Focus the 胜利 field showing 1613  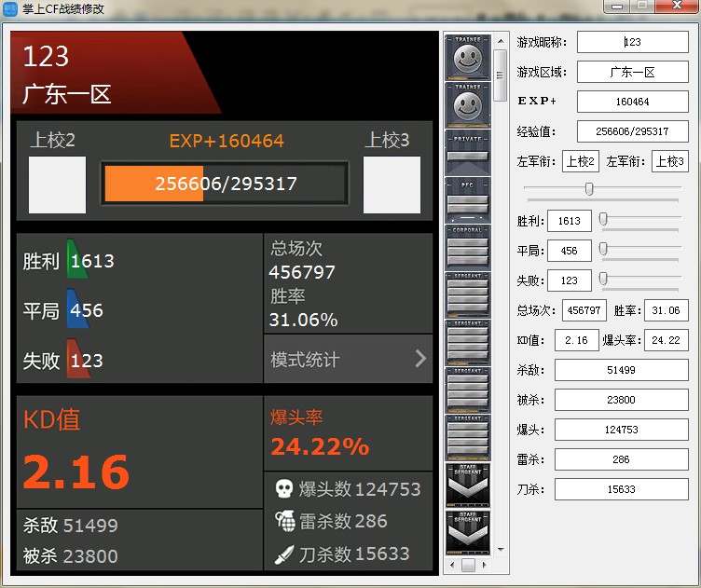click(x=570, y=221)
